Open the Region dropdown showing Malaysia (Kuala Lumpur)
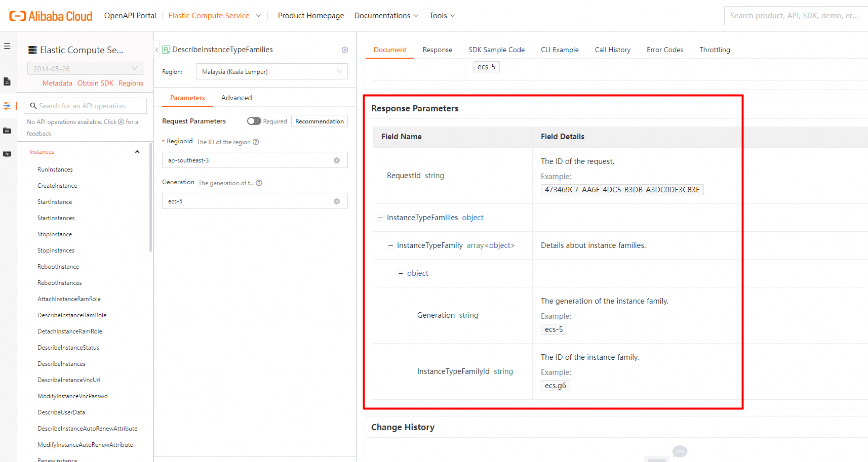Image resolution: width=868 pixels, height=462 pixels. tap(271, 72)
